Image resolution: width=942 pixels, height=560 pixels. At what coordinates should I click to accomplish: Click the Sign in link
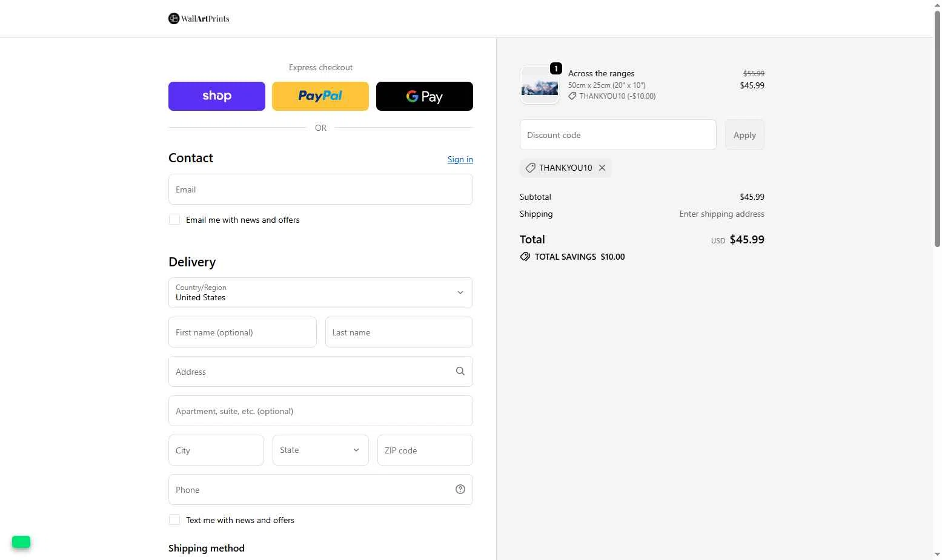click(x=460, y=159)
